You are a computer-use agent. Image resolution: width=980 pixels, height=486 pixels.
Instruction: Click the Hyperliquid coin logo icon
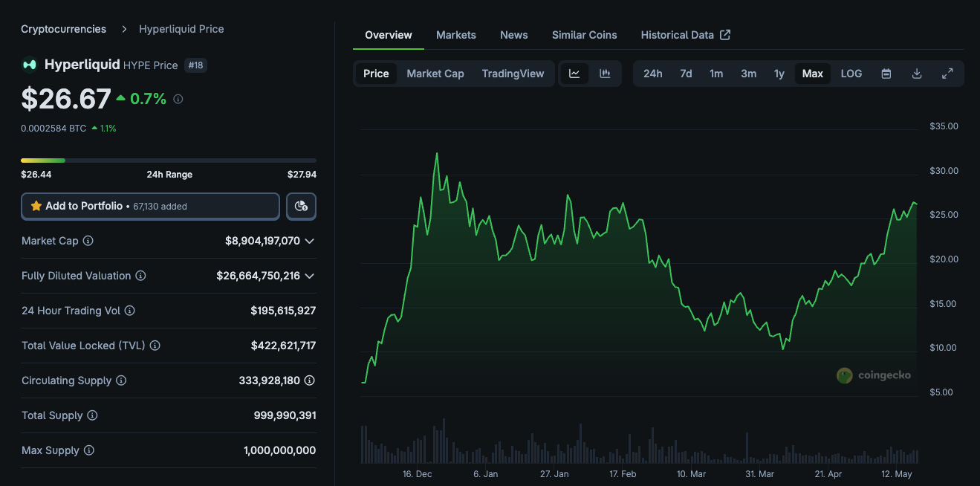(29, 65)
